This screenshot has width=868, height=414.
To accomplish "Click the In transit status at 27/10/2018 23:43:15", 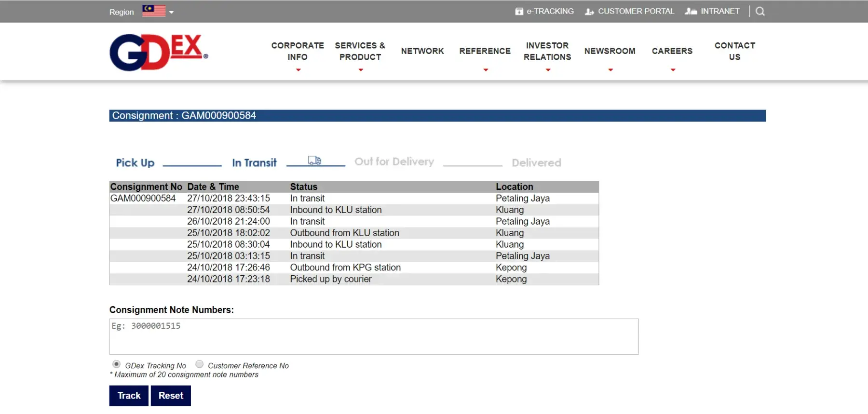I will point(307,198).
